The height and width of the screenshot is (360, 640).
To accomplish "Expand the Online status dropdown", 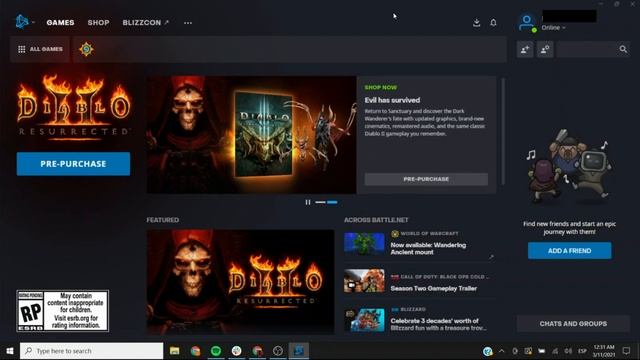I will point(553,28).
